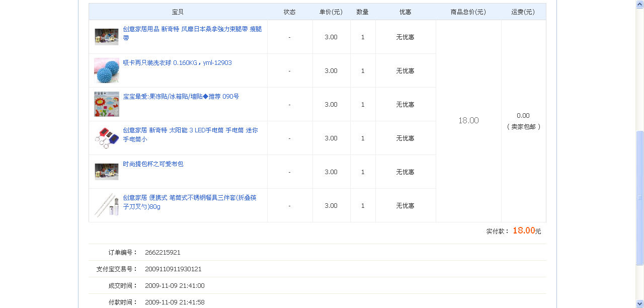
Task: Click quantity 1 in the 瘦腿带 row
Action: click(x=363, y=37)
